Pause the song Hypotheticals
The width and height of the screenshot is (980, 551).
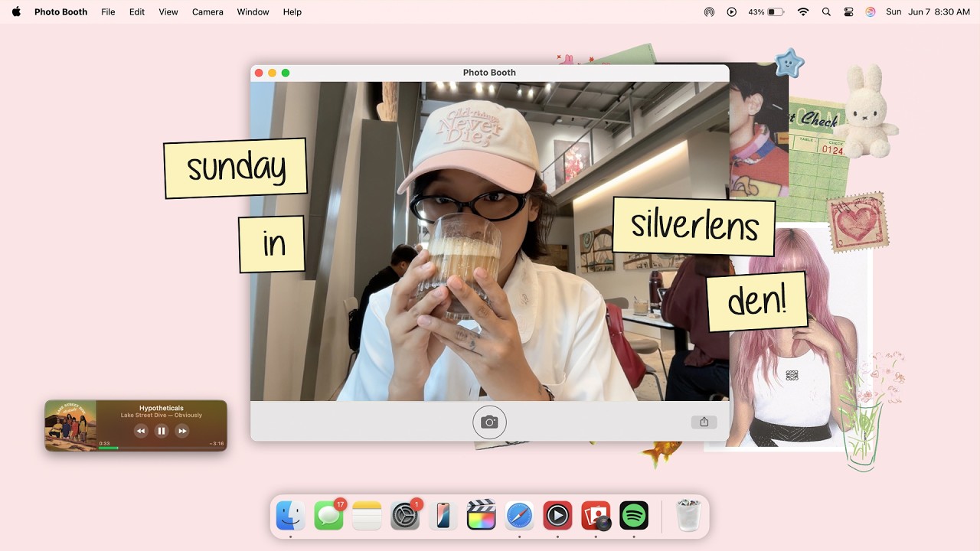point(162,431)
